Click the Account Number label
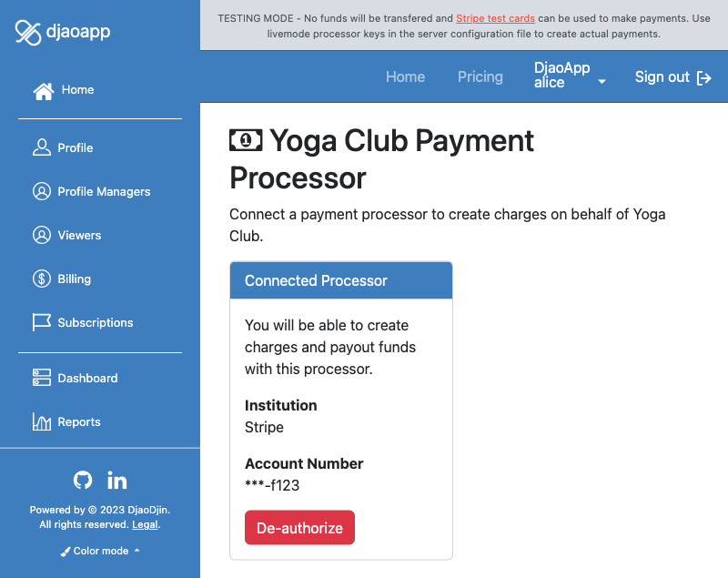Screen dimensions: 728x578 tap(304, 463)
